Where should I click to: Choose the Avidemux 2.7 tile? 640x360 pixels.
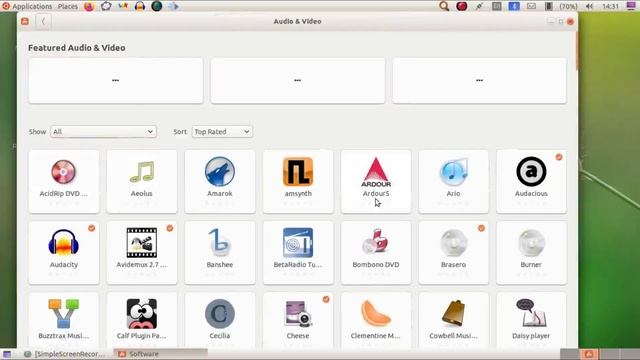(x=142, y=253)
